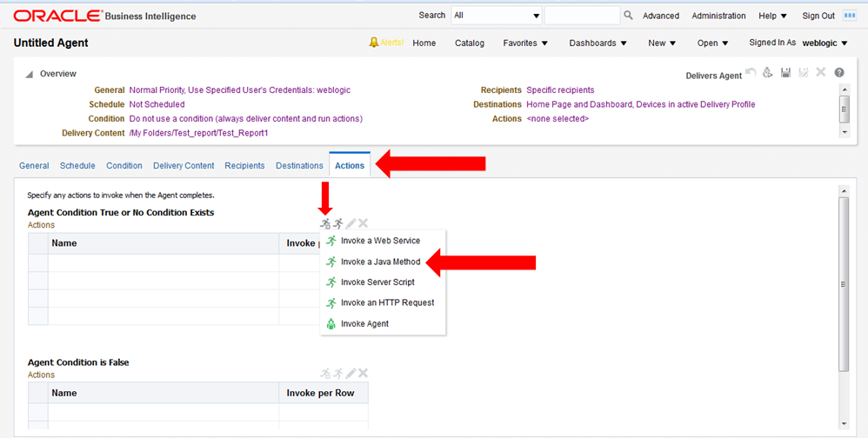The image size is (868, 438).
Task: Click the Sign Out link
Action: point(818,16)
